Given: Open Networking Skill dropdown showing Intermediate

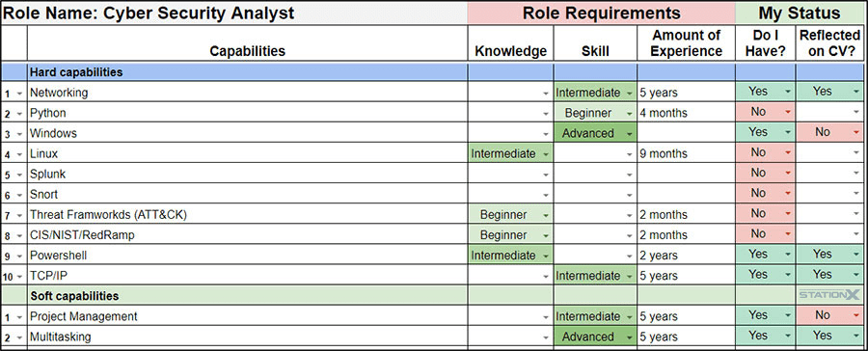Looking at the screenshot, I should [595, 93].
